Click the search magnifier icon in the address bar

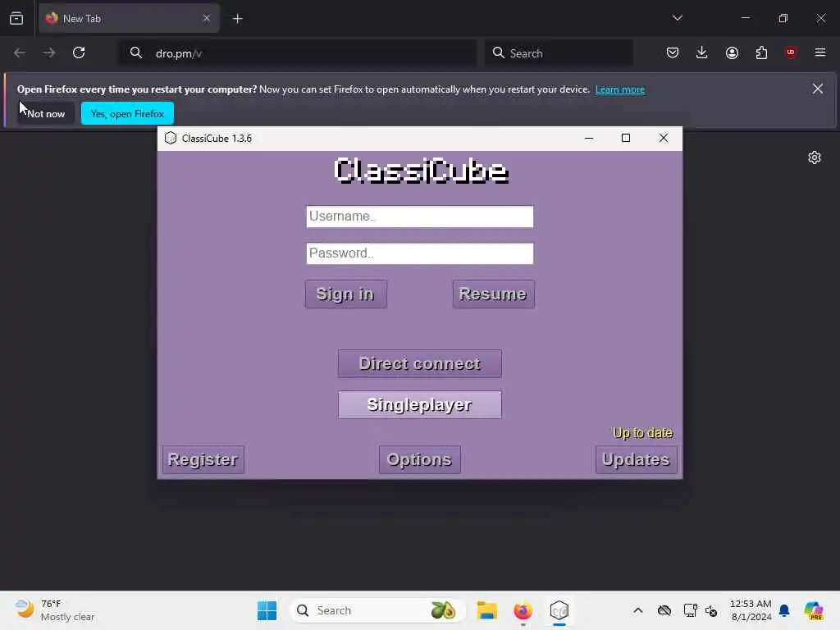point(136,52)
